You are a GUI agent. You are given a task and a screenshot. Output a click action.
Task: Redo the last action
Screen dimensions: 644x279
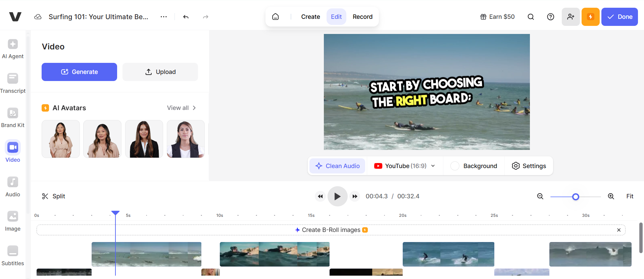(206, 17)
